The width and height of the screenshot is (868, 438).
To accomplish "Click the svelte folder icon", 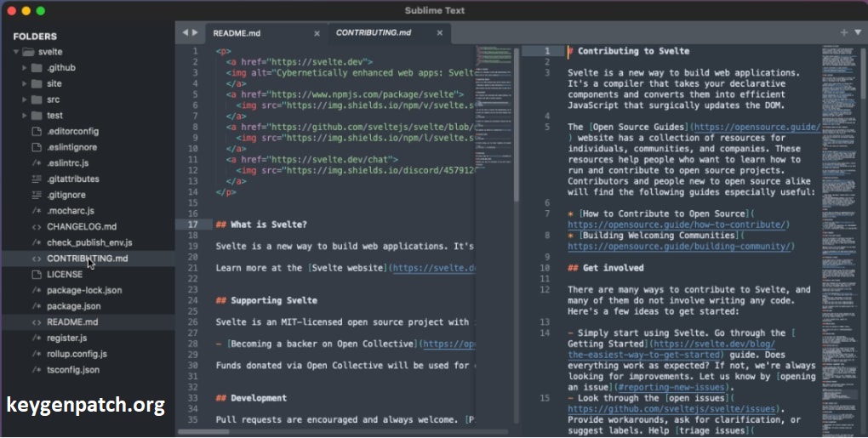I will tap(28, 52).
